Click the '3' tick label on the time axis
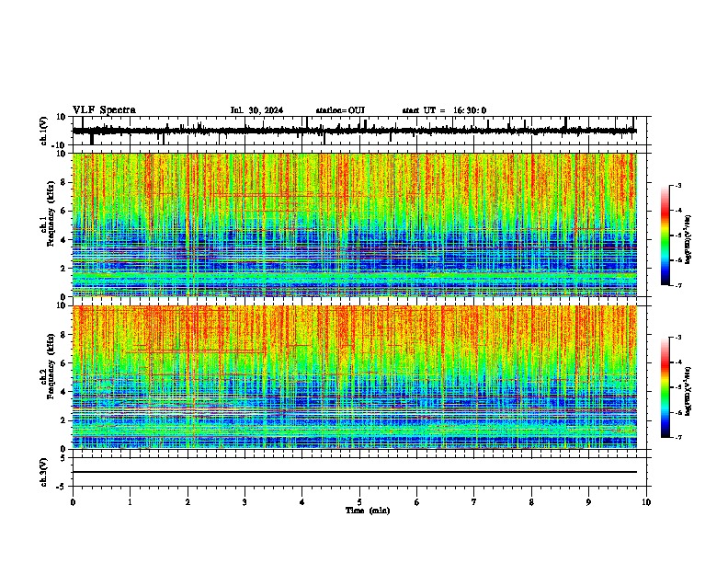This screenshot has width=728, height=563. pyautogui.click(x=245, y=502)
